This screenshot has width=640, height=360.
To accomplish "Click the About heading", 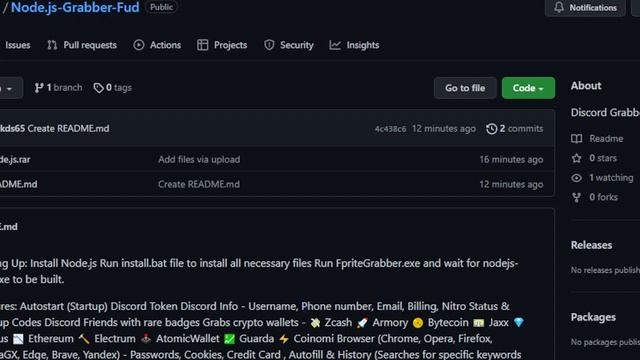I will [586, 86].
